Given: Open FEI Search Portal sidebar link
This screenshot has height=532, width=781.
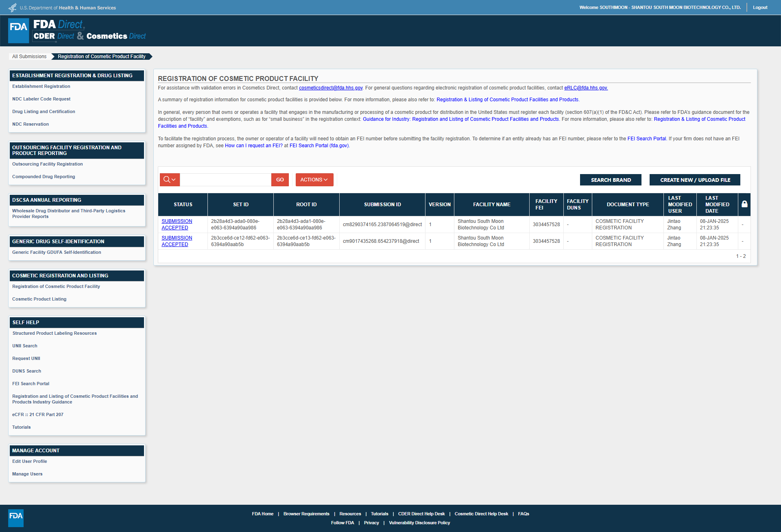Looking at the screenshot, I should point(31,384).
